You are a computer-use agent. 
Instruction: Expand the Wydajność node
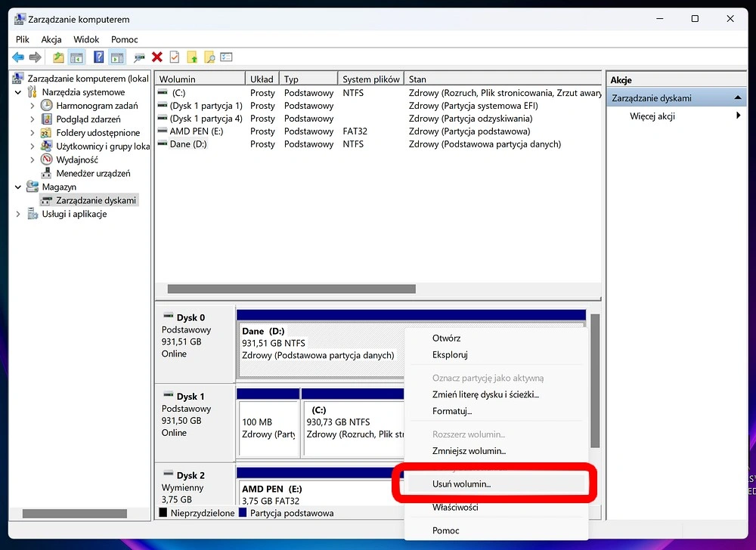[33, 159]
